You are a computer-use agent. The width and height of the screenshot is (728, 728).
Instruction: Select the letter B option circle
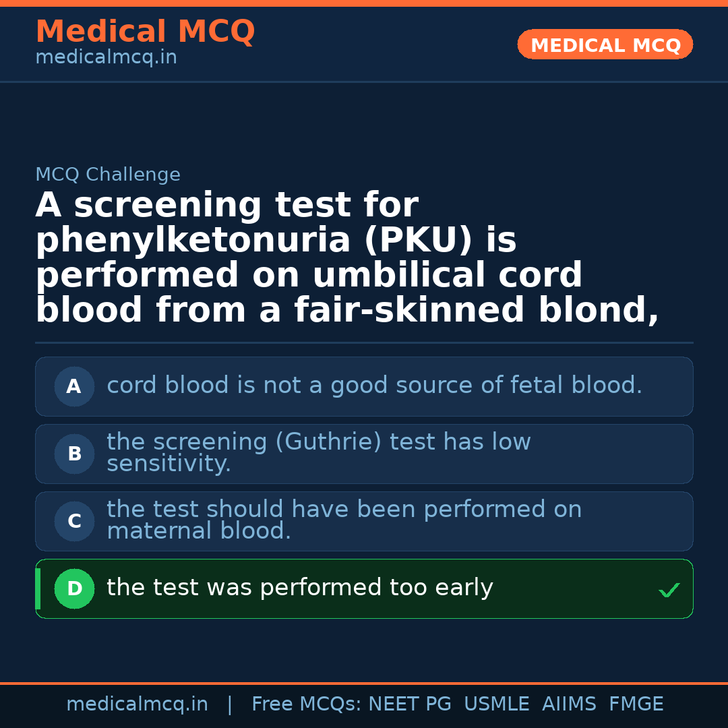(x=74, y=454)
